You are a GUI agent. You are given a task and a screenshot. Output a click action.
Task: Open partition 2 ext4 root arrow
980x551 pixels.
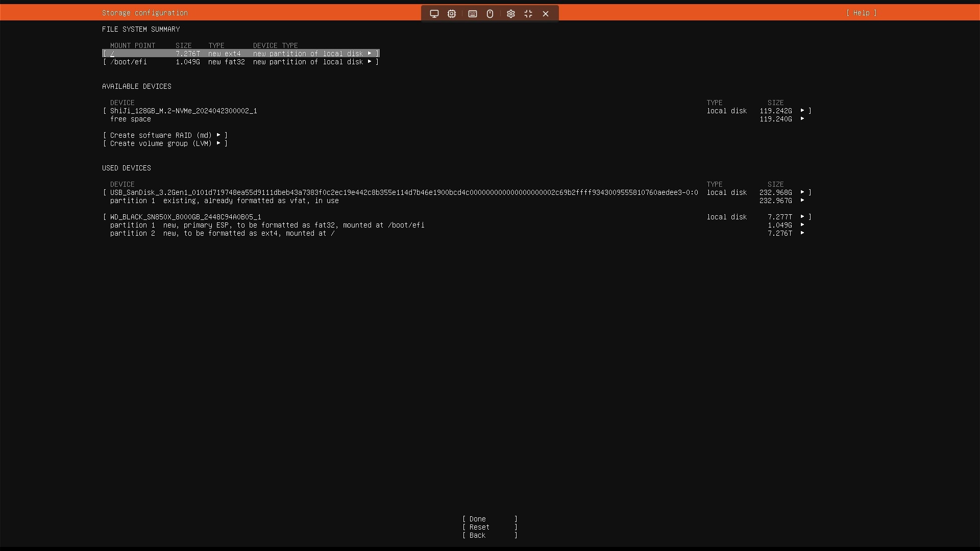[x=802, y=233]
